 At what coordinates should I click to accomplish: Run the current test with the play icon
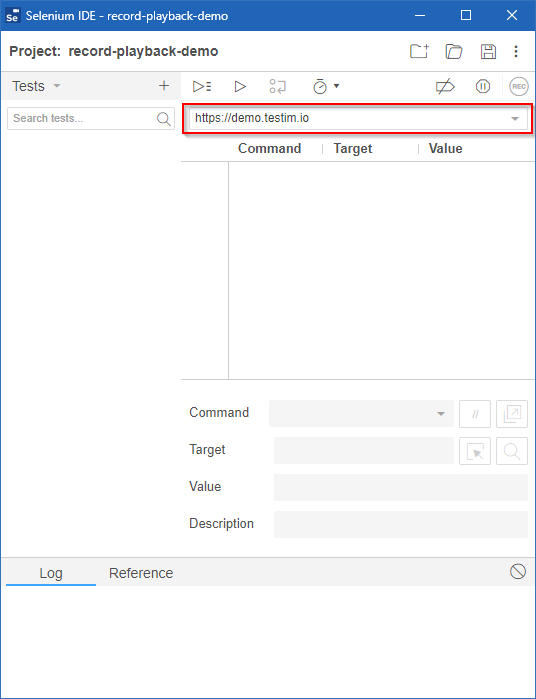pyautogui.click(x=240, y=86)
